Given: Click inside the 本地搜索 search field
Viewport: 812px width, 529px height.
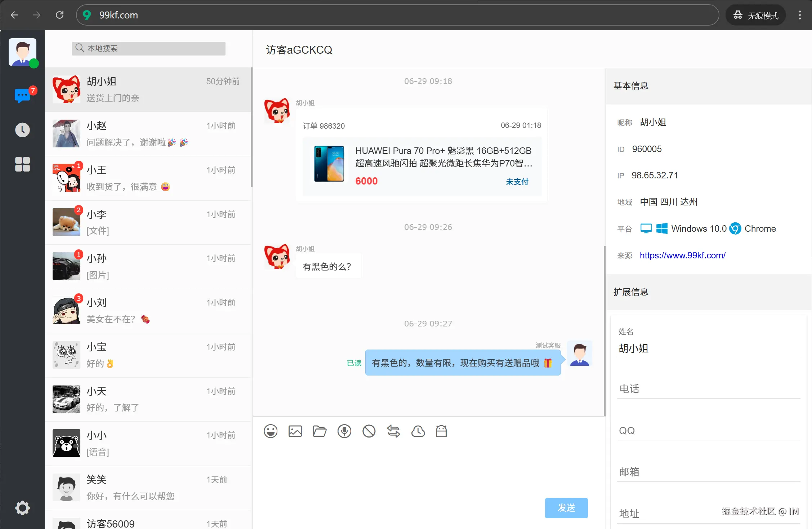Looking at the screenshot, I should click(x=148, y=48).
